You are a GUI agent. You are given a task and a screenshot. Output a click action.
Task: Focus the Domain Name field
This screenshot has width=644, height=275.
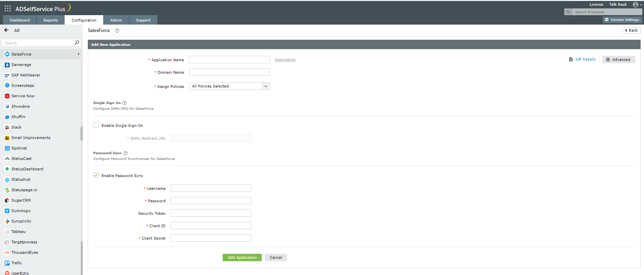(x=229, y=72)
